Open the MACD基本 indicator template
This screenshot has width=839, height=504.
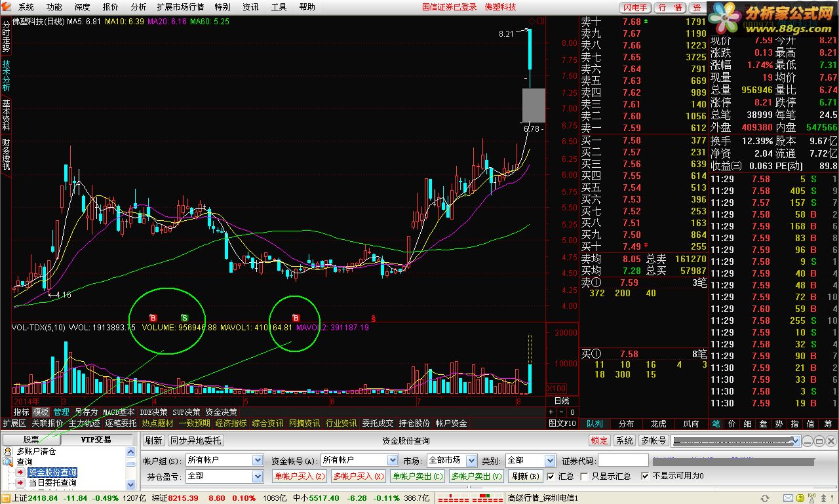point(119,412)
